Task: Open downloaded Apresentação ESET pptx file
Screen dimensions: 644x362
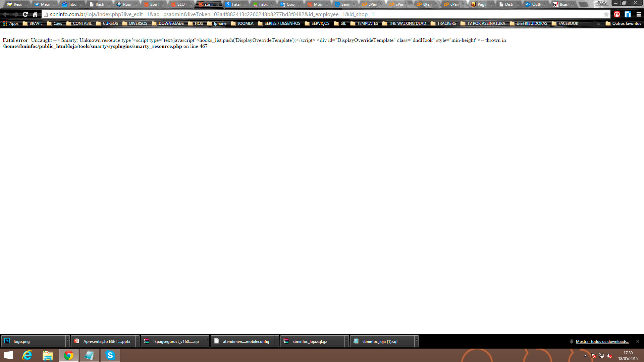Action: coord(103,341)
